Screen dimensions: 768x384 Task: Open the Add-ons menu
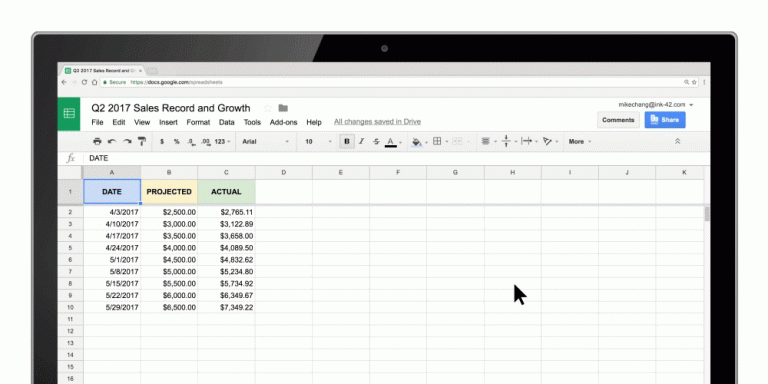pos(284,122)
